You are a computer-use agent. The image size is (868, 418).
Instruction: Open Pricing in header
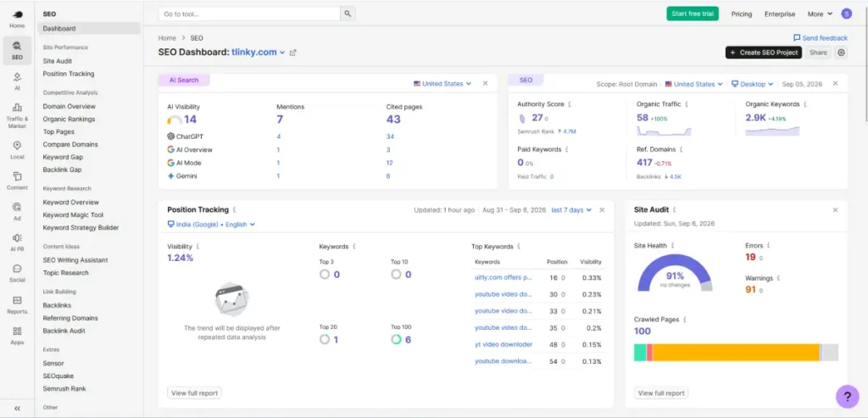[741, 14]
